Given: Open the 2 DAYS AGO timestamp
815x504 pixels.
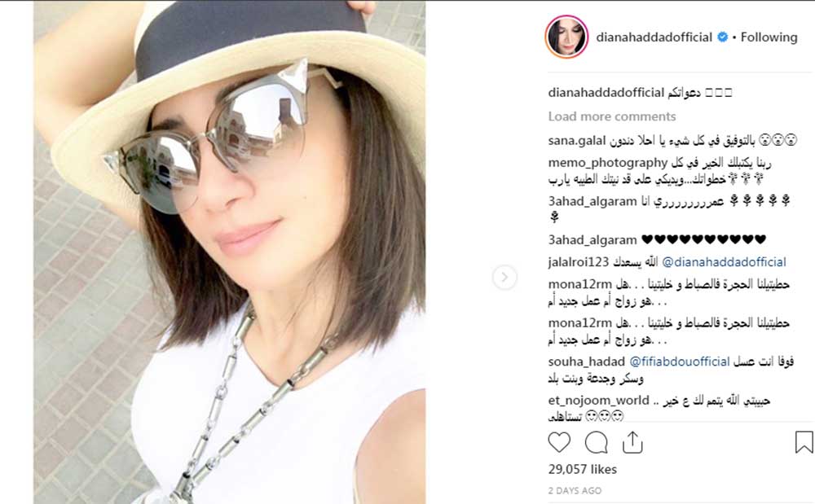Looking at the screenshot, I should pos(575,490).
